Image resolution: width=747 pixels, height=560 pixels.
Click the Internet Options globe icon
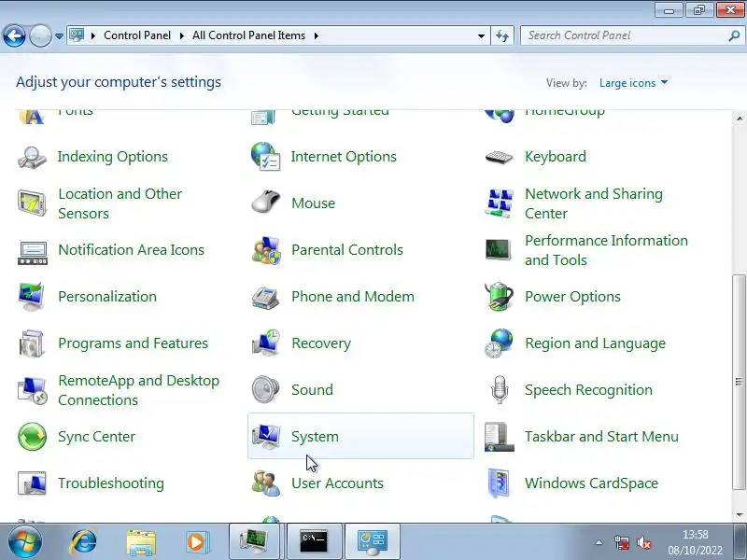(266, 157)
